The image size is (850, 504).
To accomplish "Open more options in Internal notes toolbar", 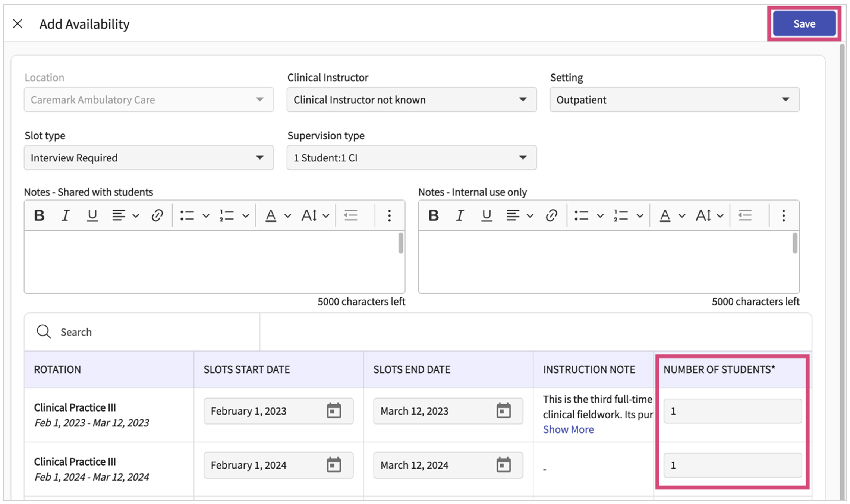I will click(783, 215).
